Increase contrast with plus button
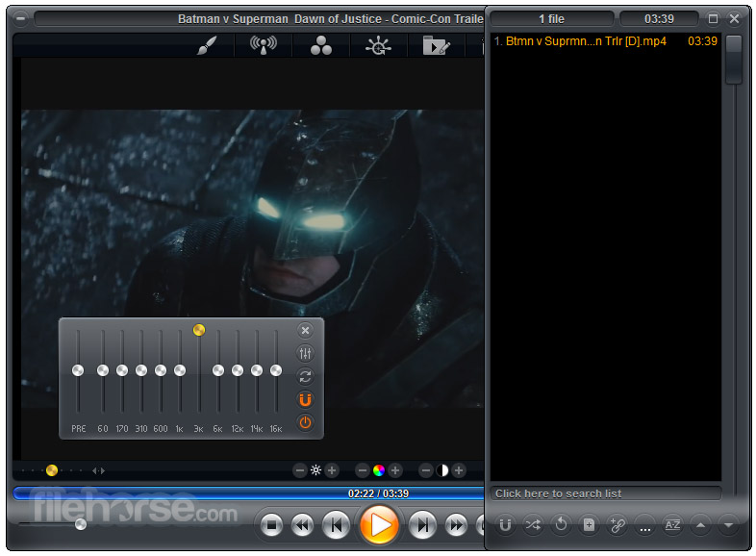The image size is (756, 556). point(459,470)
